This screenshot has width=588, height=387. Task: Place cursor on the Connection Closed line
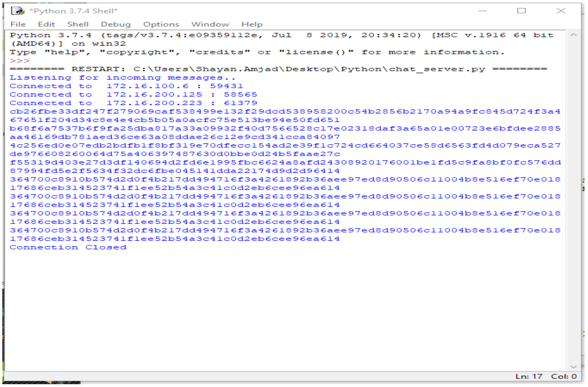pyautogui.click(x=68, y=247)
